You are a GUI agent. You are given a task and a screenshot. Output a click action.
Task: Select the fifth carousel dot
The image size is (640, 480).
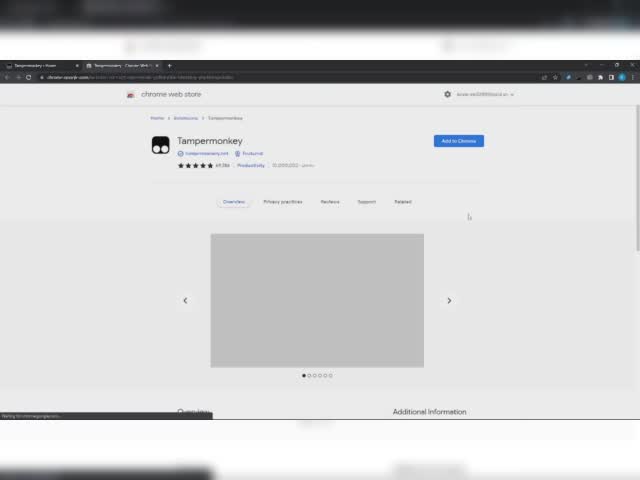[325, 376]
